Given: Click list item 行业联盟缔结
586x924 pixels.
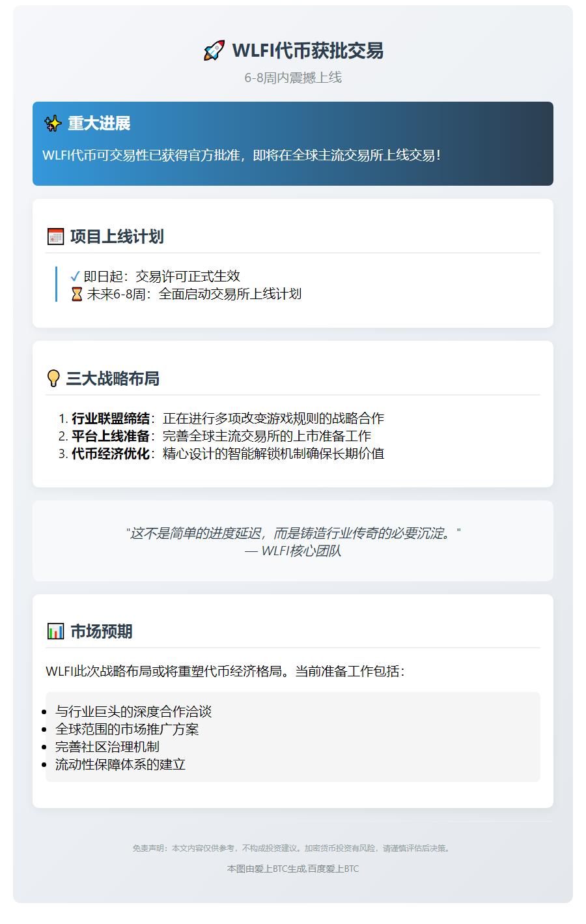Looking at the screenshot, I should [x=228, y=418].
